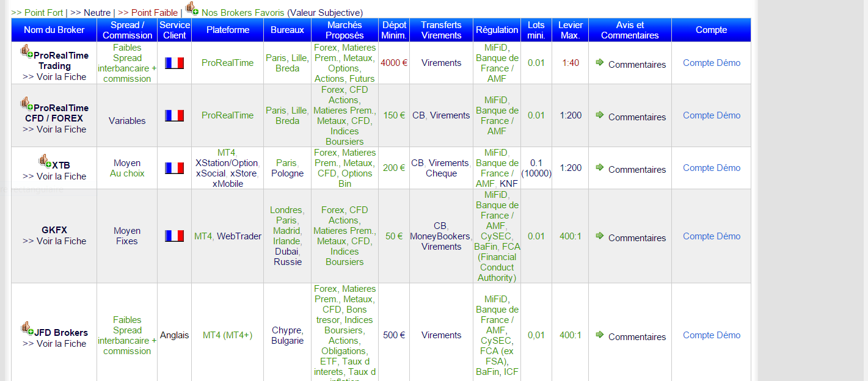
Task: Click MT4, WebTrader platform cell for GKFX
Action: (x=228, y=236)
